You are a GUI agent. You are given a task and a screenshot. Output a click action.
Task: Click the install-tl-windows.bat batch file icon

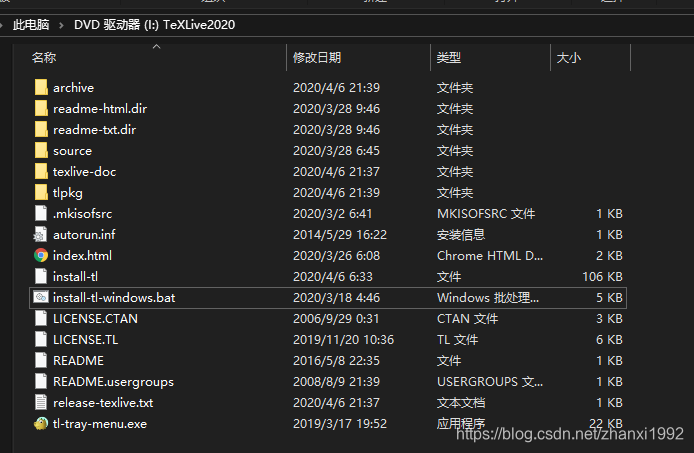pos(41,298)
